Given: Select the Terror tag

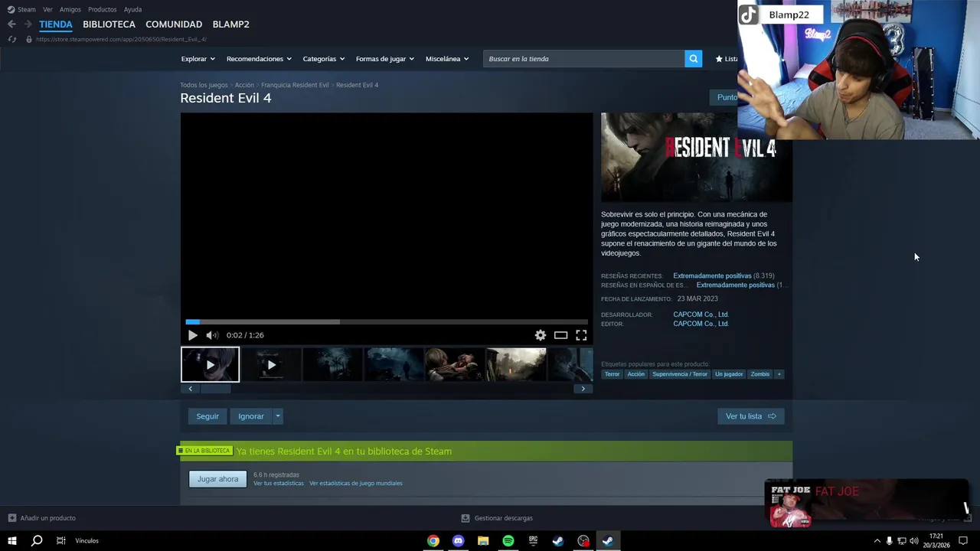Looking at the screenshot, I should [x=612, y=374].
